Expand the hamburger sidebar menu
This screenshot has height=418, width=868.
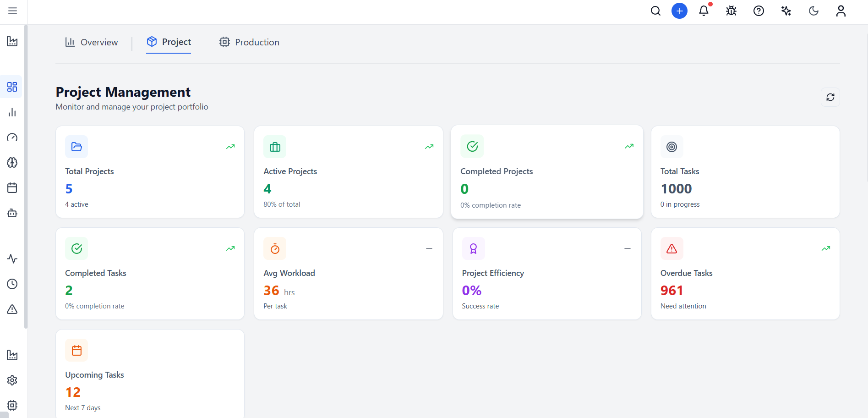pyautogui.click(x=12, y=11)
